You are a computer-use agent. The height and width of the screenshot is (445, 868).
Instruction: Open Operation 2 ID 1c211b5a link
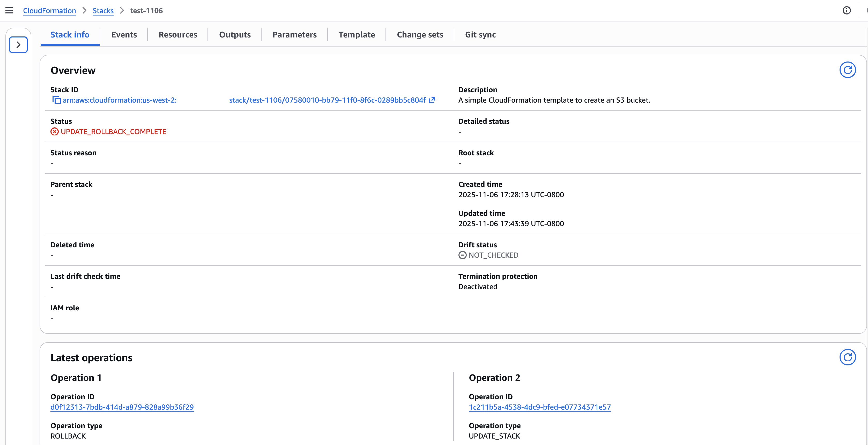pyautogui.click(x=539, y=407)
